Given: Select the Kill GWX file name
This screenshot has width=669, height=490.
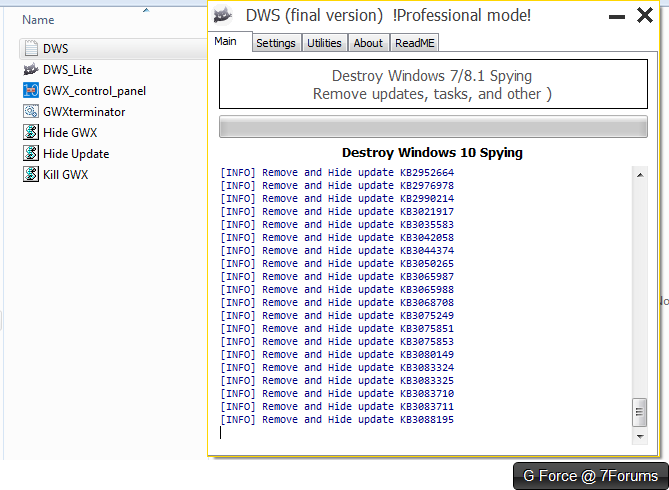Looking at the screenshot, I should coord(65,174).
